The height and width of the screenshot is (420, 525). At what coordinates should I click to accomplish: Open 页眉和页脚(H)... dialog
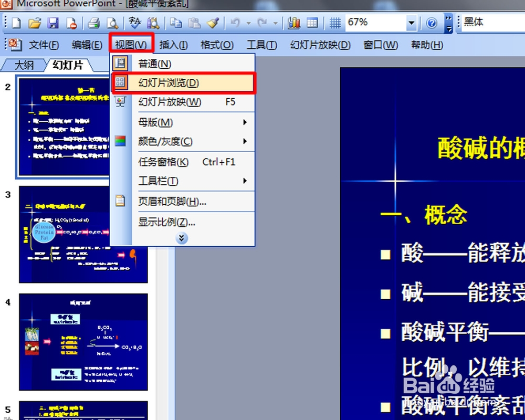183,201
